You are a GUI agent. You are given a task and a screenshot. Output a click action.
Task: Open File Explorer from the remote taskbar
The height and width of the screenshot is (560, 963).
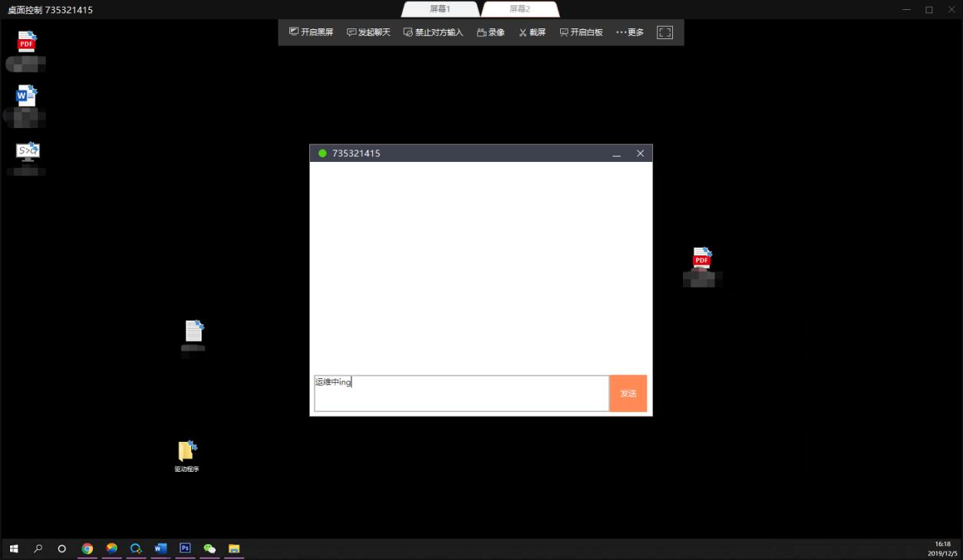tap(234, 548)
